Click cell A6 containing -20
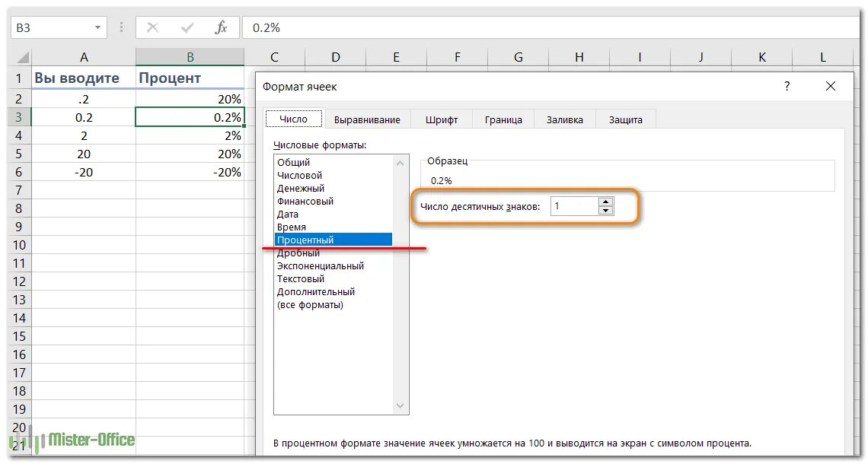 tap(84, 172)
